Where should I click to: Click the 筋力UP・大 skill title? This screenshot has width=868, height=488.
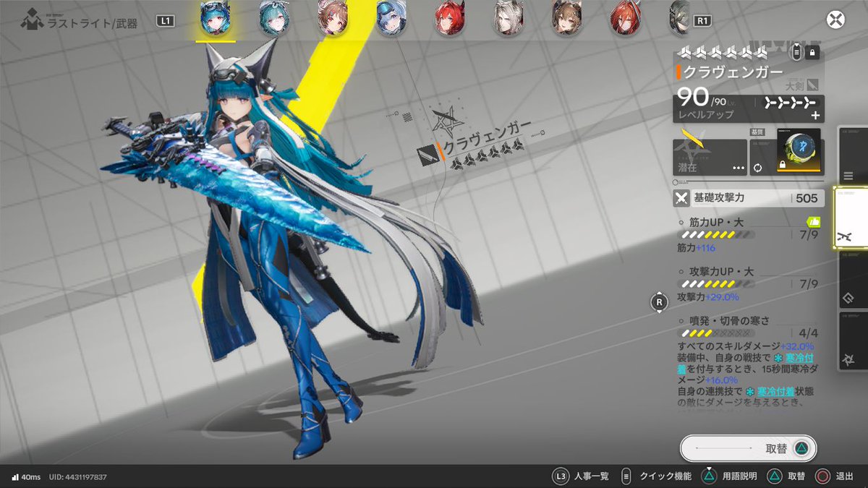[717, 223]
